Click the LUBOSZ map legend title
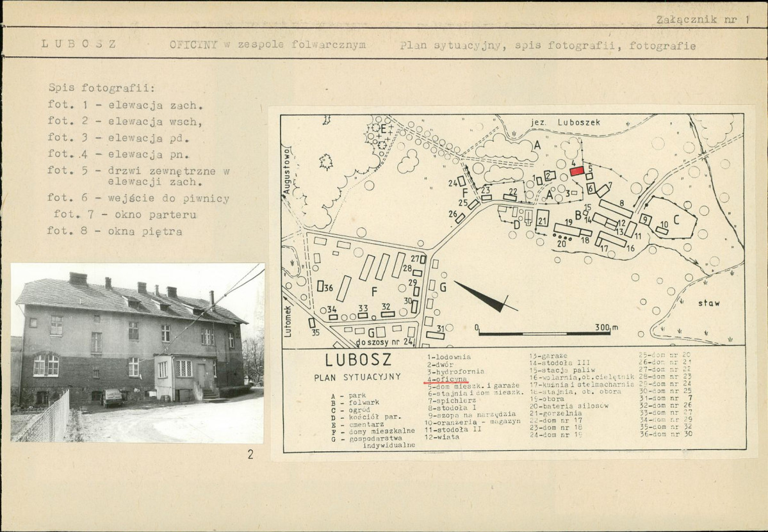This screenshot has width=768, height=532. (359, 360)
